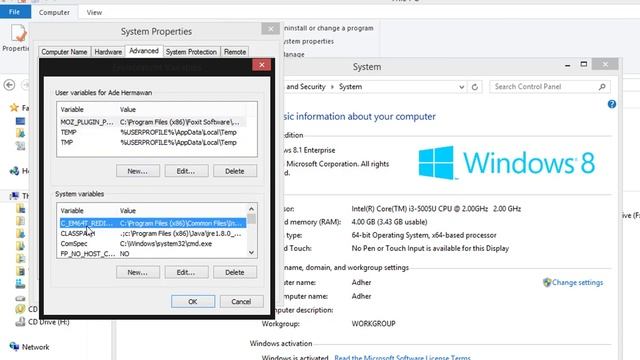Viewport: 640px width, 360px height.
Task: Switch to the View ribbon tab
Action: point(94,13)
